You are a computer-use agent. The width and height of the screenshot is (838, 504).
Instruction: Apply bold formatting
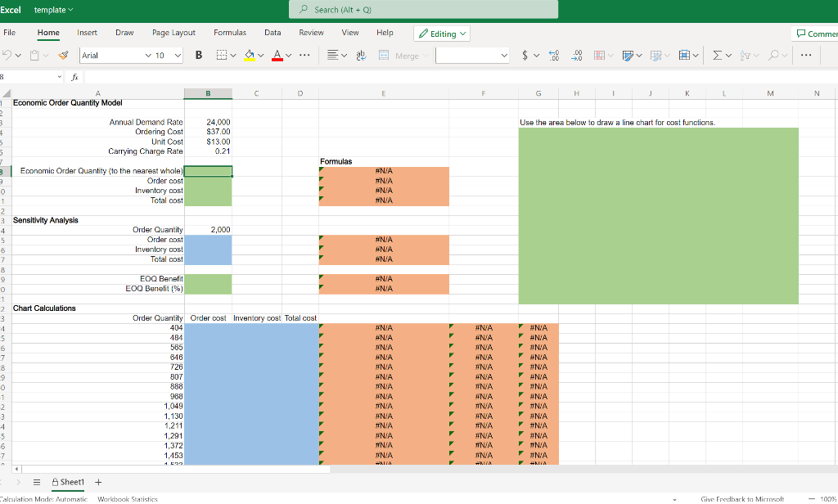coord(197,55)
